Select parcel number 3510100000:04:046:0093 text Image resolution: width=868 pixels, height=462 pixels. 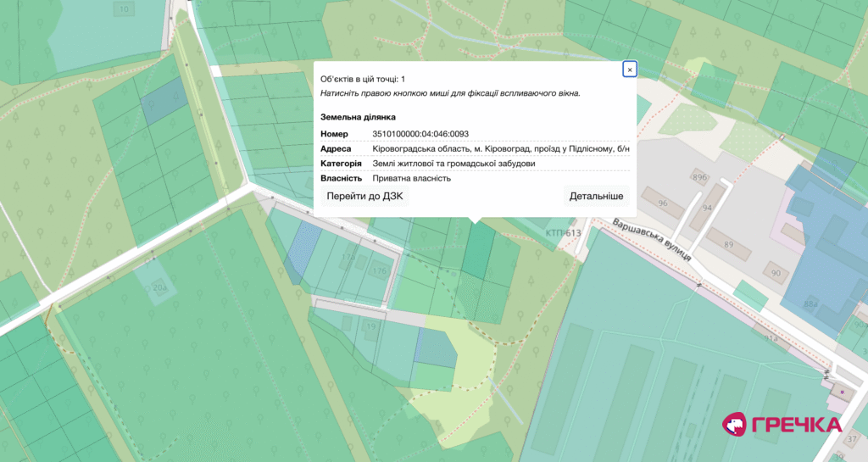click(420, 134)
